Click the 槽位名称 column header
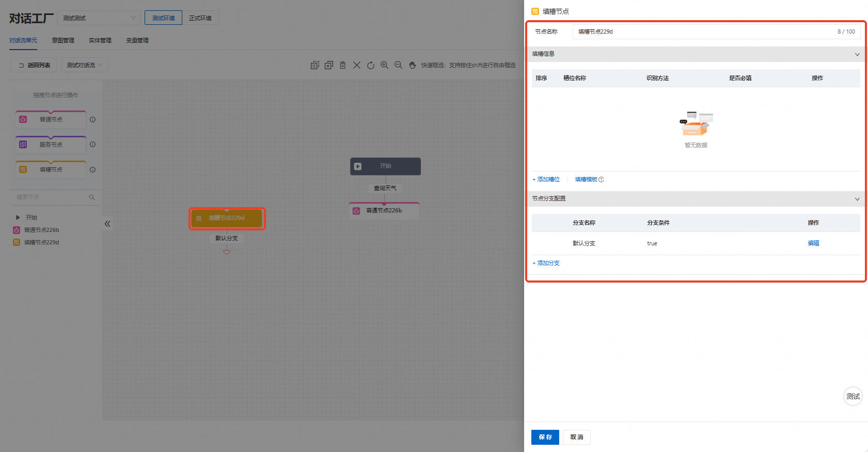This screenshot has width=868, height=452. (x=575, y=78)
